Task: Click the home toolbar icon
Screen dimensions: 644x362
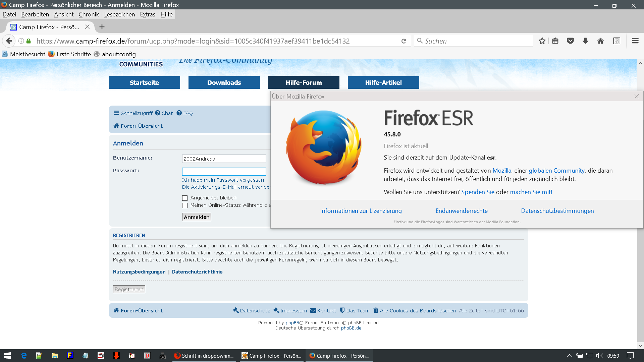Action: click(600, 41)
